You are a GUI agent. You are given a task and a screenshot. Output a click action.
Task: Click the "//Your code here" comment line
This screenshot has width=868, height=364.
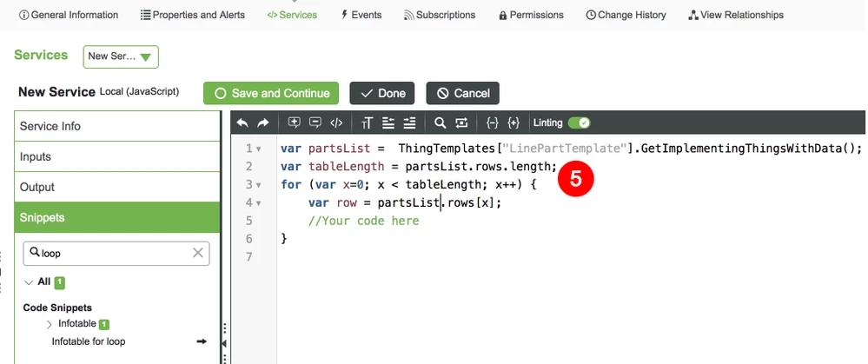tap(364, 222)
